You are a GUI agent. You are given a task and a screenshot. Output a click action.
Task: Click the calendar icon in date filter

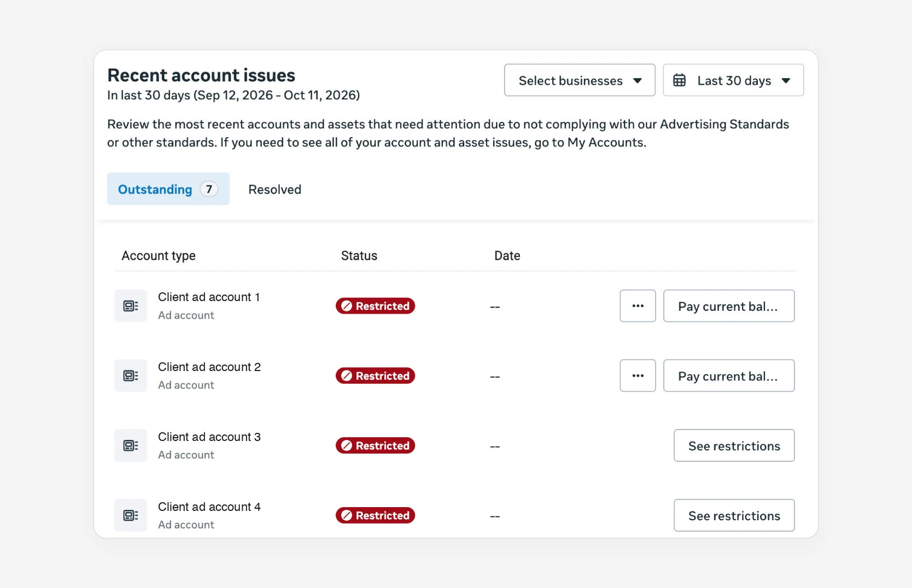click(680, 80)
